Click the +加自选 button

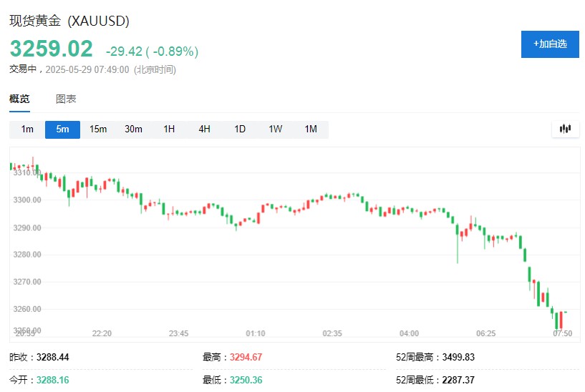[550, 44]
